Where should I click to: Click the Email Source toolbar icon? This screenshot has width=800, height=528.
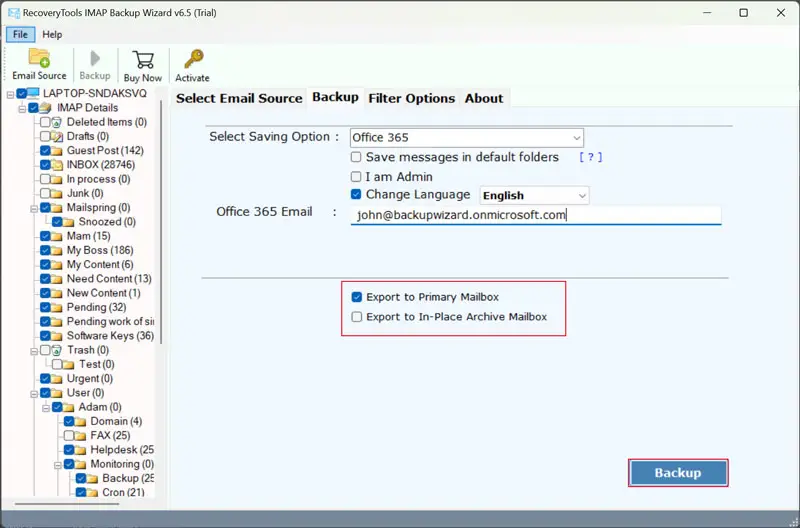pyautogui.click(x=39, y=58)
